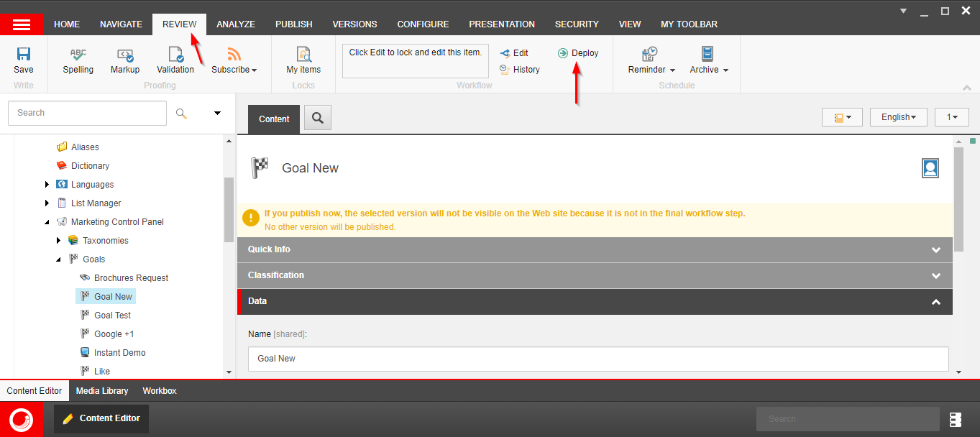Image resolution: width=980 pixels, height=437 pixels.
Task: Click the search magnifier tab beside Content
Action: pyautogui.click(x=317, y=119)
